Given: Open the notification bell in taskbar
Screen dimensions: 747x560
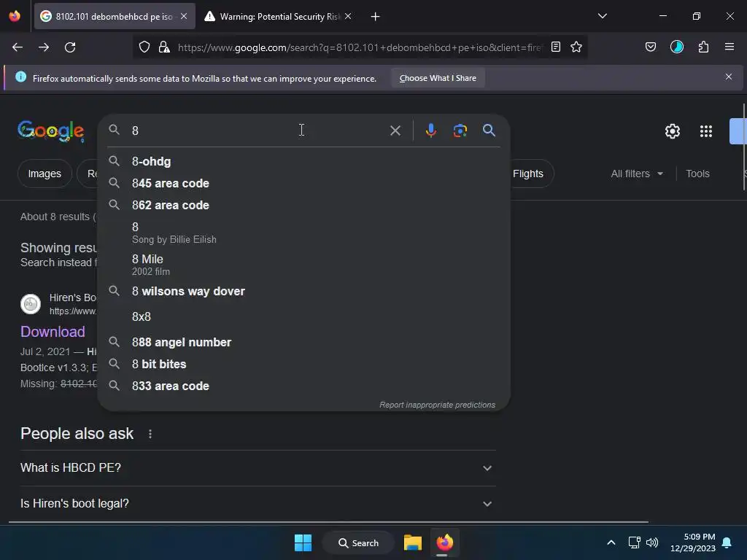Looking at the screenshot, I should pos(727,542).
